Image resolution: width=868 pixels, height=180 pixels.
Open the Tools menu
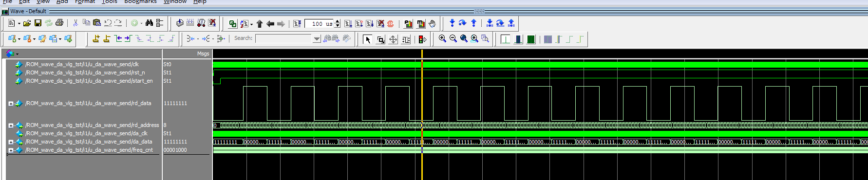coord(110,1)
